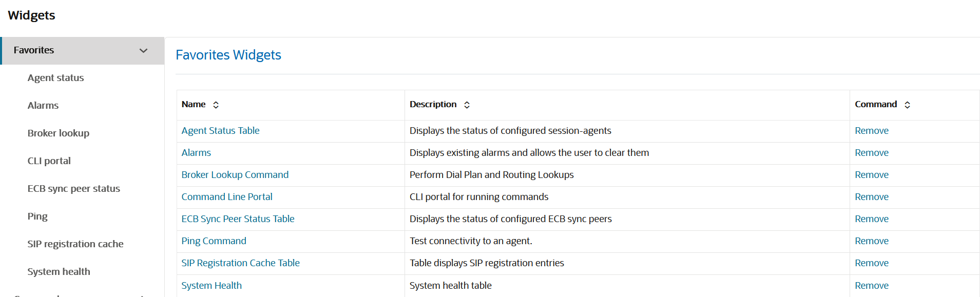The height and width of the screenshot is (297, 980).
Task: Click the sort icon beside the Description column
Action: click(x=467, y=104)
